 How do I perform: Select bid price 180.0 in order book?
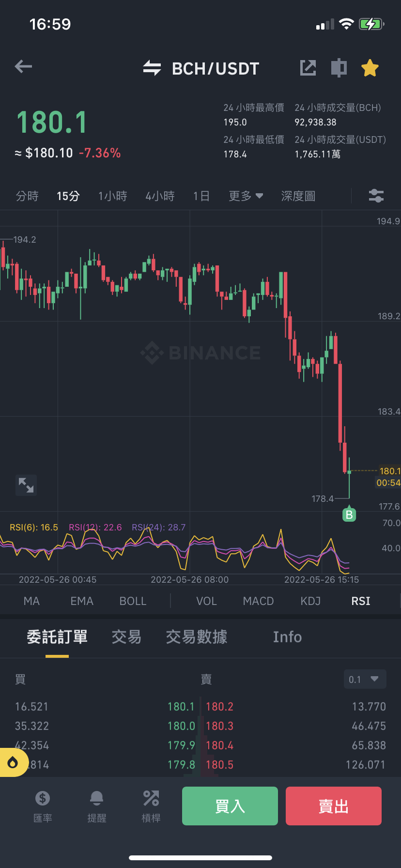pyautogui.click(x=181, y=726)
